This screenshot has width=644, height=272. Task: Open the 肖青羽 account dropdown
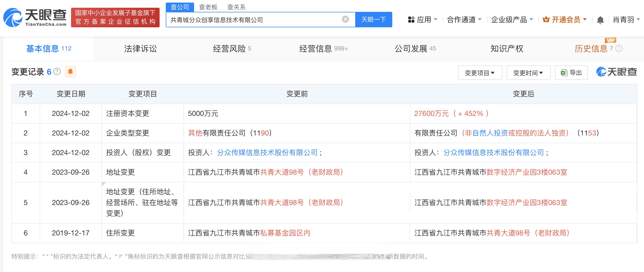(626, 20)
